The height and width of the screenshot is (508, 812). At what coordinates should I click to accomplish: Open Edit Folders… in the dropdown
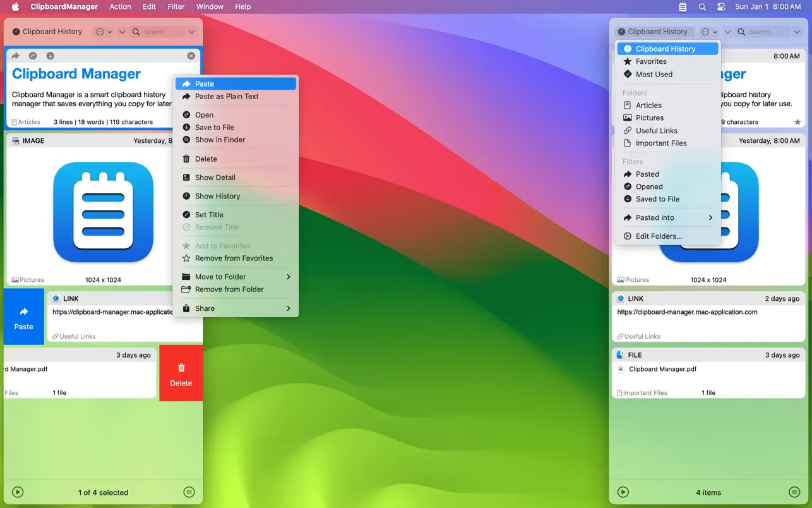pos(667,236)
